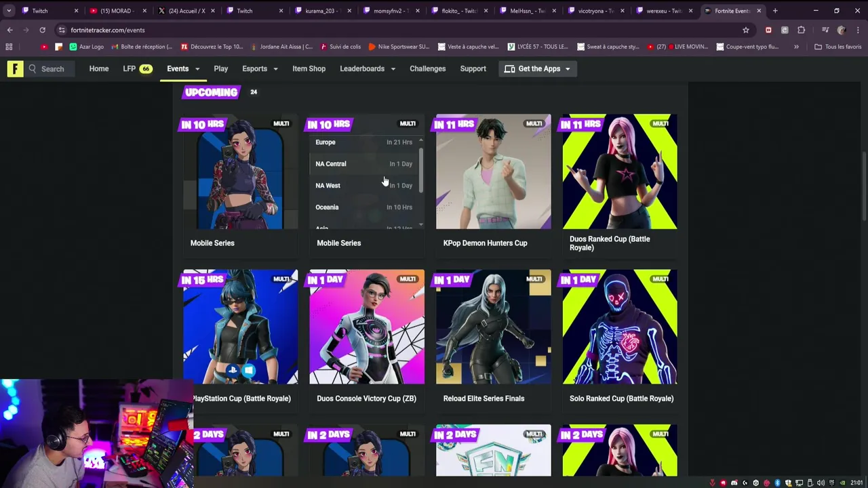Open the Challenges nav item

point(427,68)
